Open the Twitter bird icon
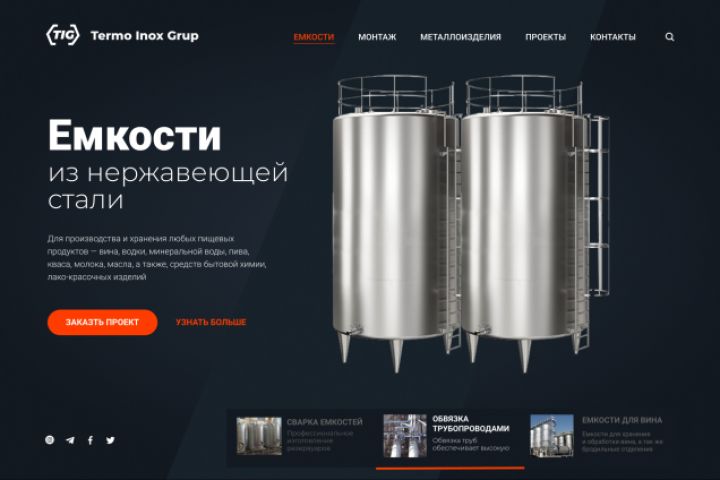 coord(110,440)
